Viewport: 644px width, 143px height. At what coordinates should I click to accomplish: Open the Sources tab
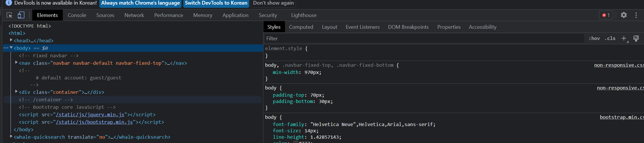[105, 15]
